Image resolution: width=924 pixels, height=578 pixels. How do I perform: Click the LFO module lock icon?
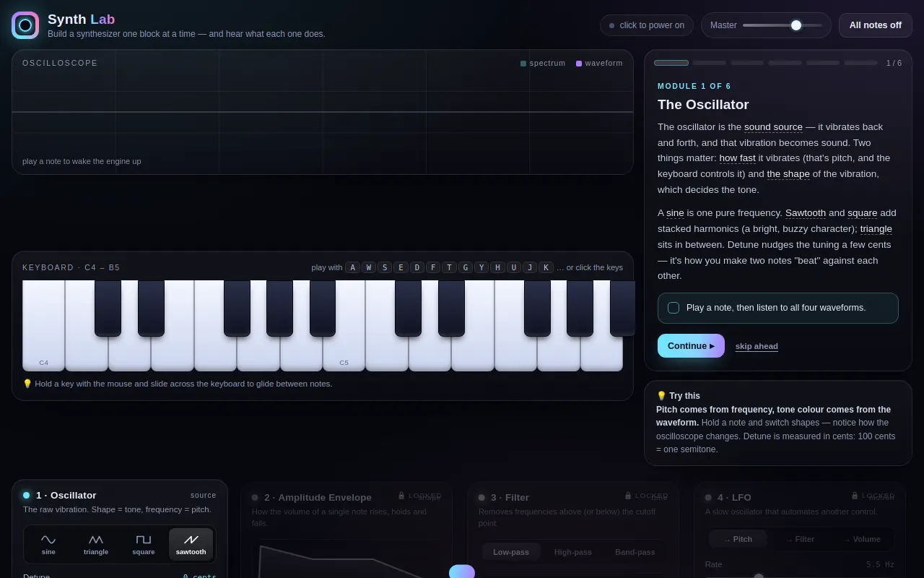pyautogui.click(x=855, y=496)
